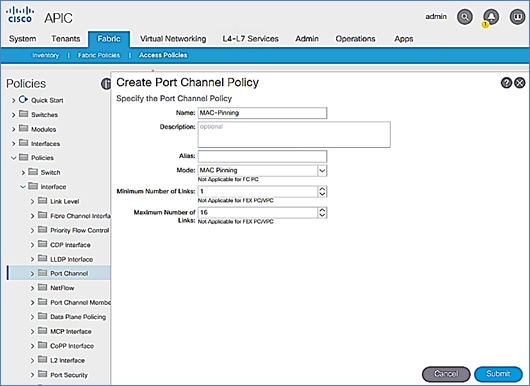Viewport: 530px width, 386px height.
Task: Click the user session icon in header
Action: coord(517,17)
